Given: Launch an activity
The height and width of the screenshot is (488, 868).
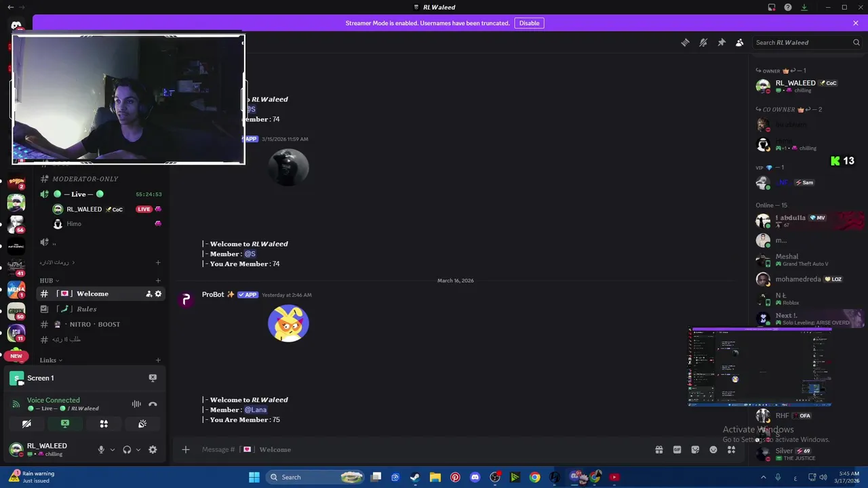Looking at the screenshot, I should tap(104, 424).
